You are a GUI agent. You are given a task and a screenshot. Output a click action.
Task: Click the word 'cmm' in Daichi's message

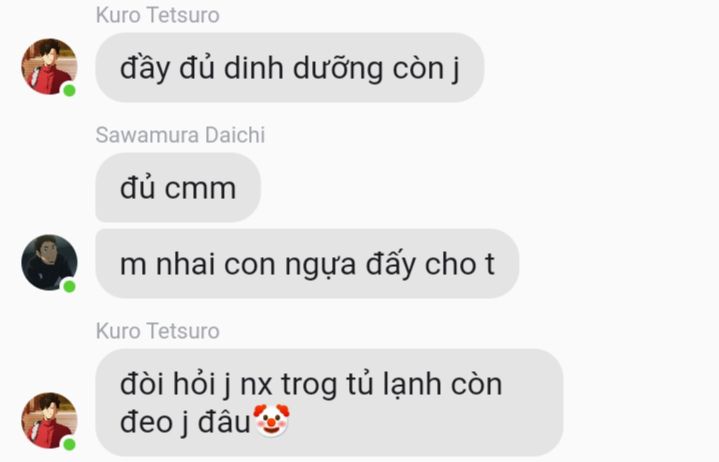200,189
